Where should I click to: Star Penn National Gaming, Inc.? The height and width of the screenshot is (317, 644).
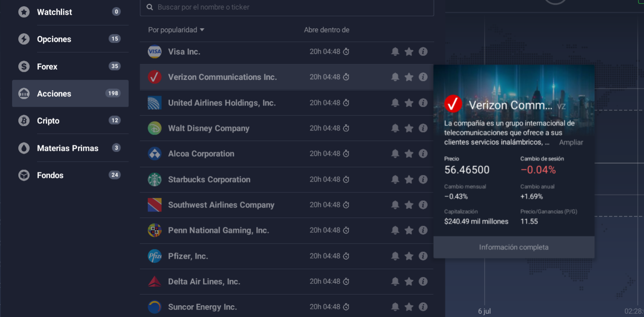tap(409, 230)
